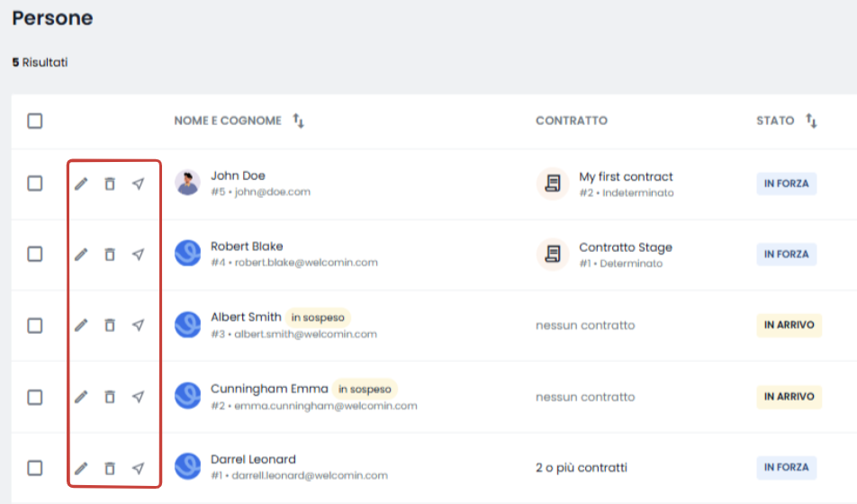857x504 pixels.
Task: Open the My first contract document icon
Action: point(553,183)
